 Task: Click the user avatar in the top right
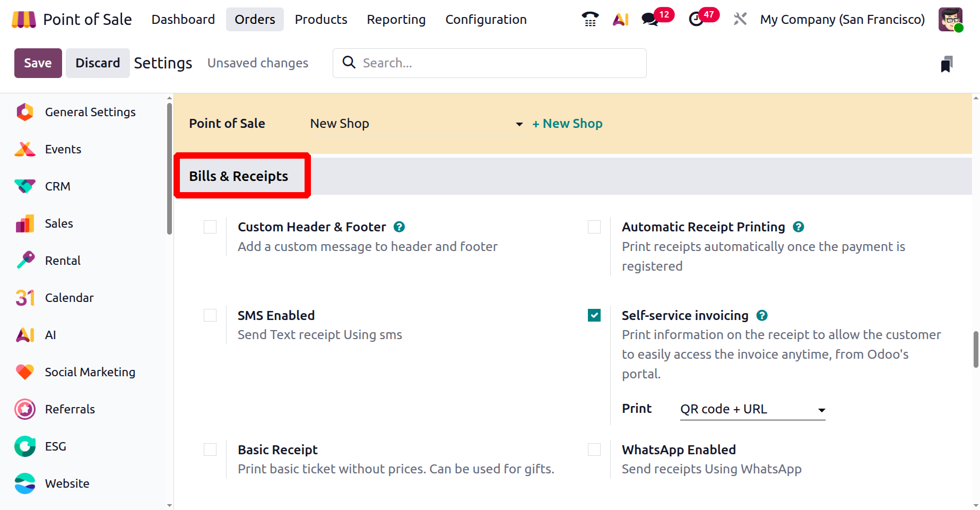point(950,20)
